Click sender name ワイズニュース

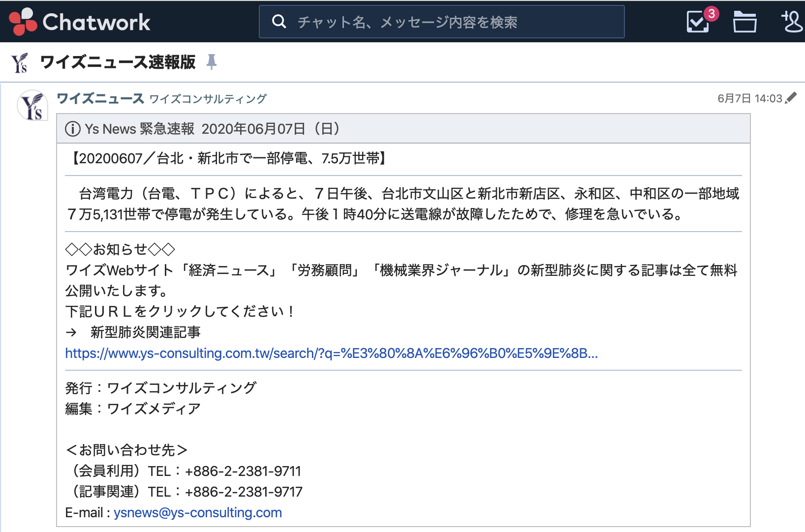point(100,98)
